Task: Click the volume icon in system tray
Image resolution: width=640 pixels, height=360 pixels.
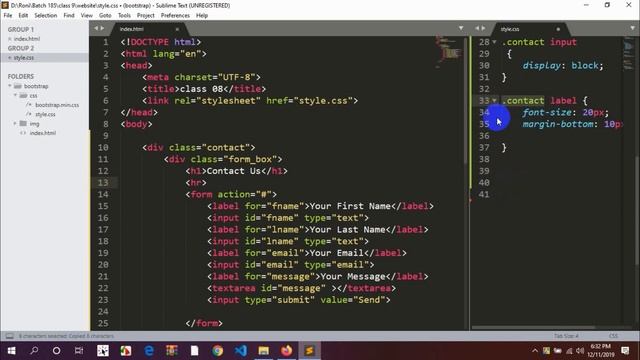Action: 580,351
